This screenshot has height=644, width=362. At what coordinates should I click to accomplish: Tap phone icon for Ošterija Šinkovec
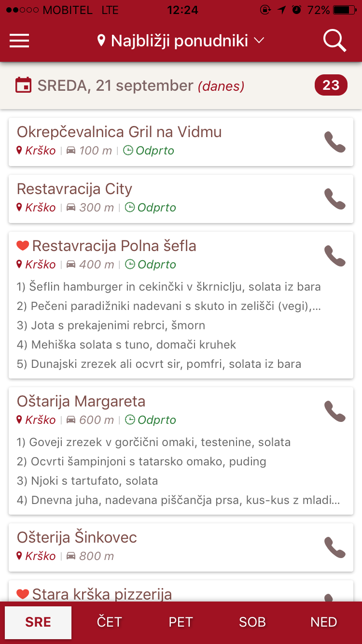[x=334, y=547]
